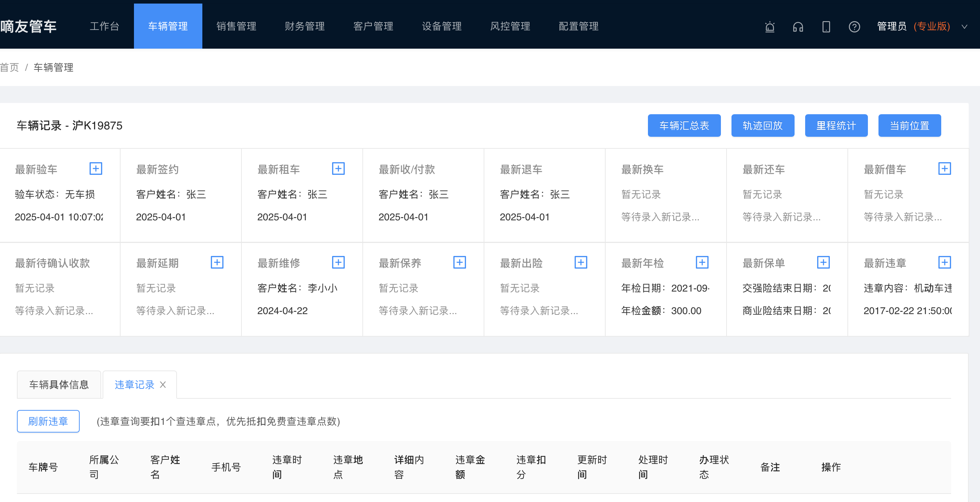The width and height of the screenshot is (980, 502).
Task: Open the headset customer service icon
Action: [798, 27]
